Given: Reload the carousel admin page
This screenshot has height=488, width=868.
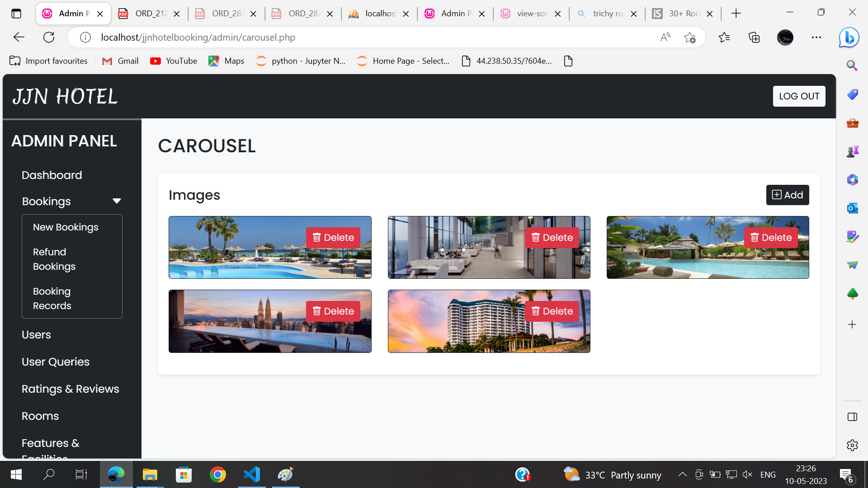Looking at the screenshot, I should tap(48, 37).
